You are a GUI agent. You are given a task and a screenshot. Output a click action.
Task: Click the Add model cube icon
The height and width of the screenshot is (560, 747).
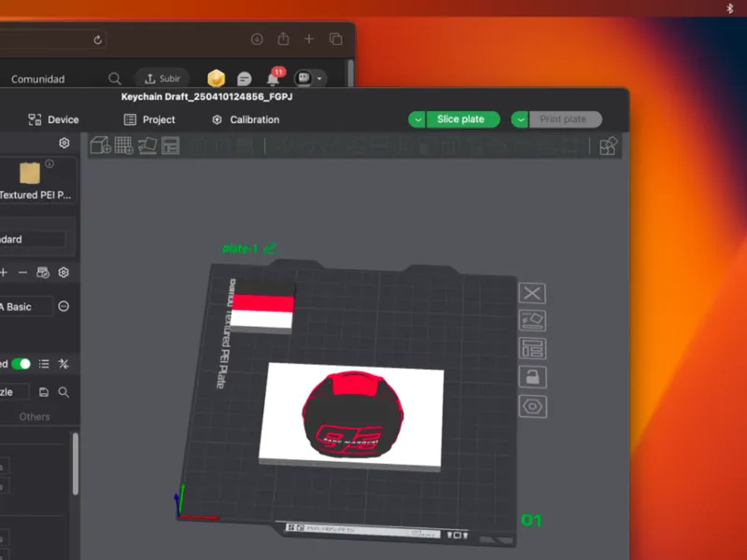point(101,146)
